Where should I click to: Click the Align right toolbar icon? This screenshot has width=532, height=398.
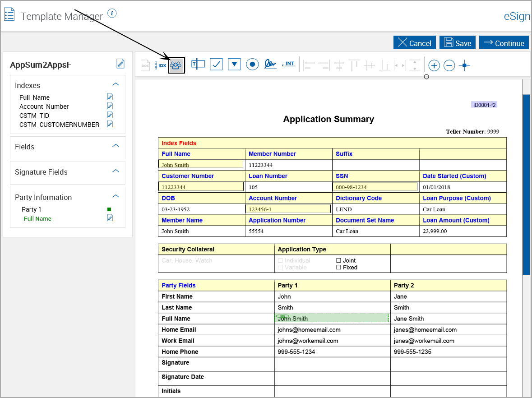click(x=324, y=65)
